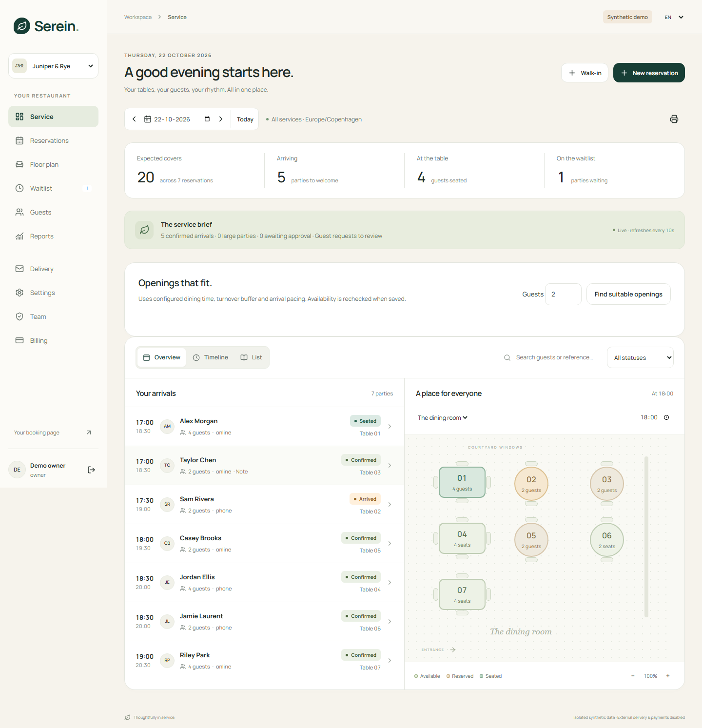Print the service sheet via printer icon
702x728 pixels.
[674, 119]
